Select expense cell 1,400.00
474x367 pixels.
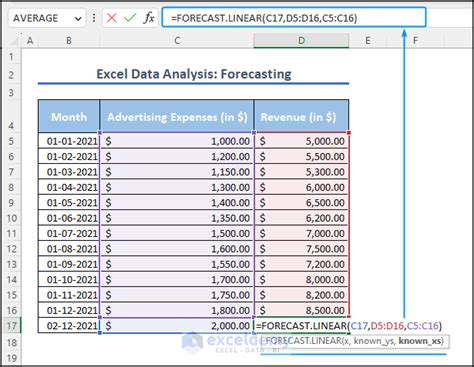click(x=177, y=202)
